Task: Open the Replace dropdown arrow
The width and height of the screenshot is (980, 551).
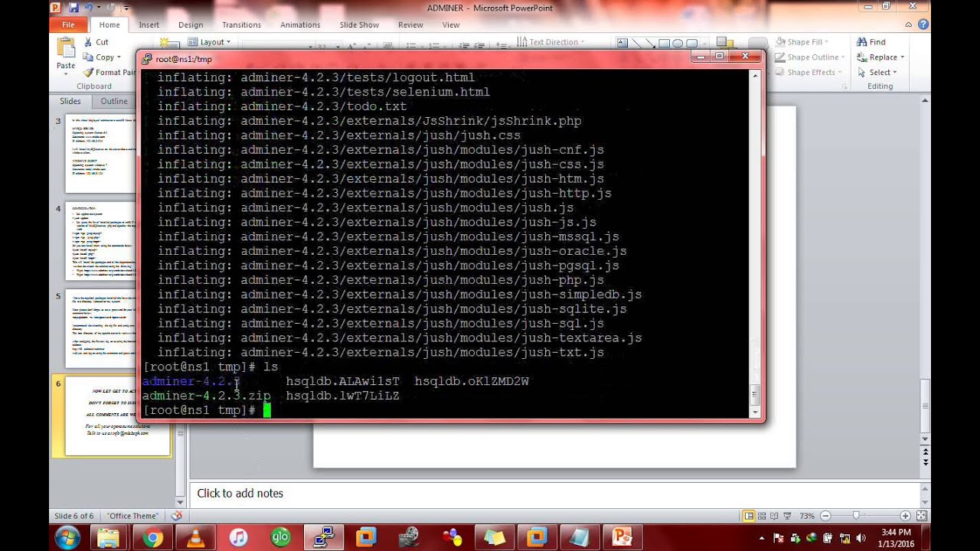Action: tap(902, 57)
